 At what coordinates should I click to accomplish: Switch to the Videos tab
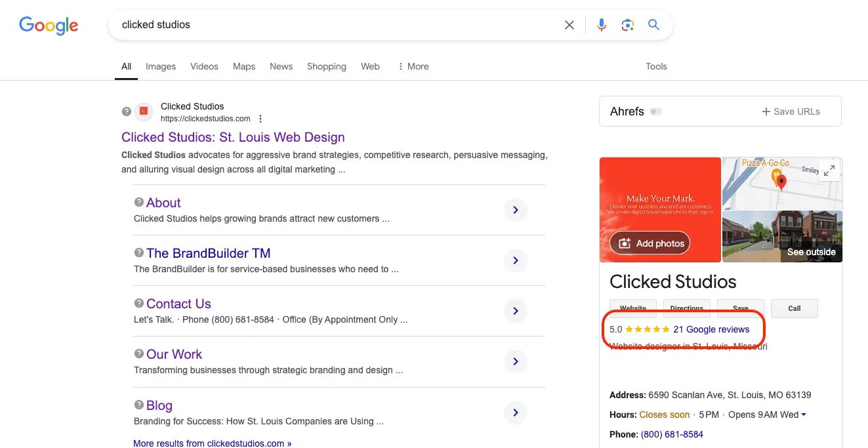[x=204, y=66]
